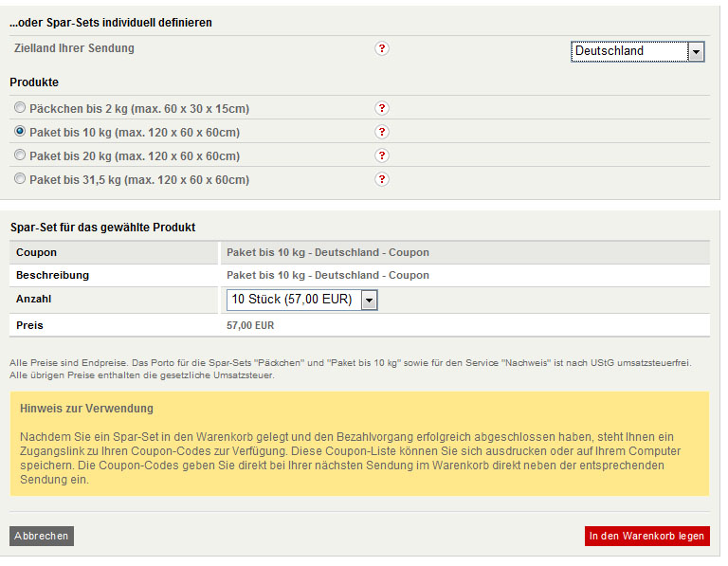Click the Preis value 57,00 EUR
Screen dimensions: 728x566
250,325
